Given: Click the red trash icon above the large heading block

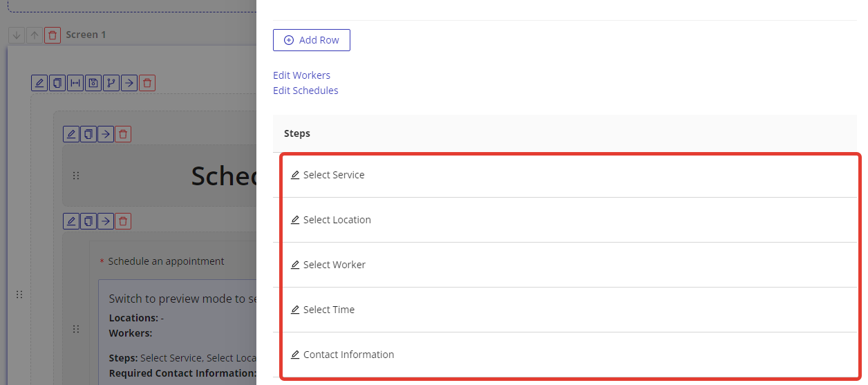Looking at the screenshot, I should (x=123, y=134).
